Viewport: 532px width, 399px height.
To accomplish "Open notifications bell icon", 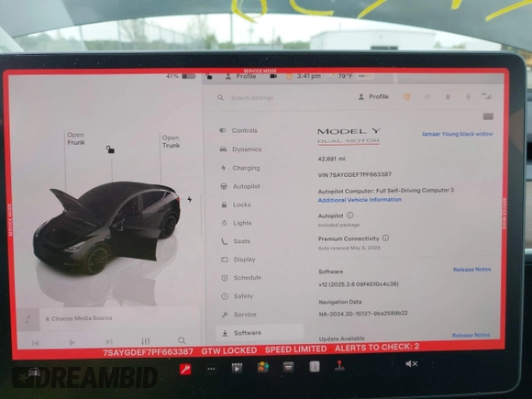I will [x=448, y=97].
